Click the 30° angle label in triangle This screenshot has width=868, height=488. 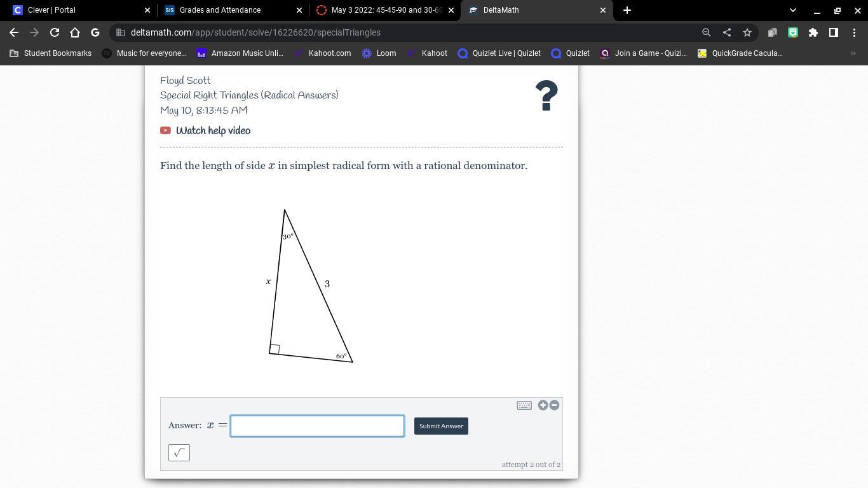[288, 236]
